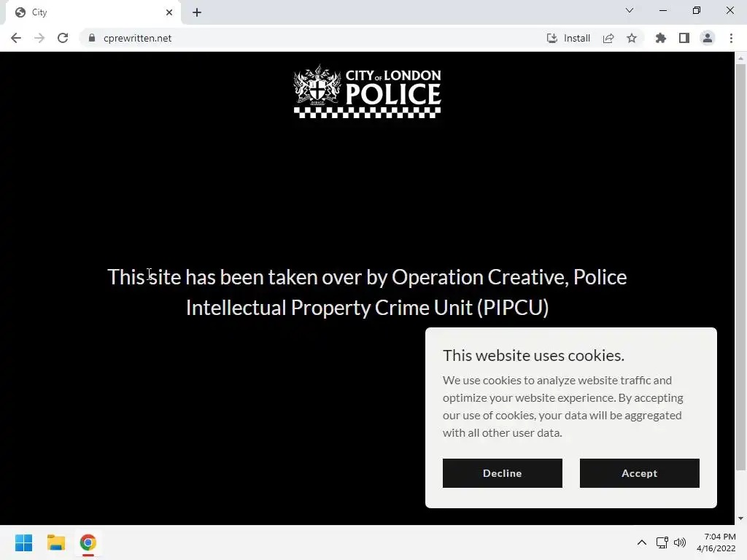Click the City of London Police logo
The height and width of the screenshot is (560, 747).
tap(368, 91)
